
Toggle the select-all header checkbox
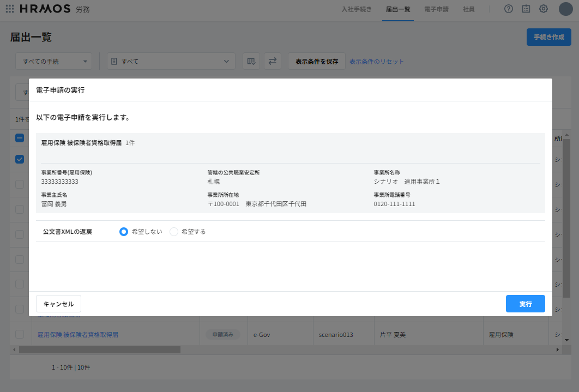20,138
